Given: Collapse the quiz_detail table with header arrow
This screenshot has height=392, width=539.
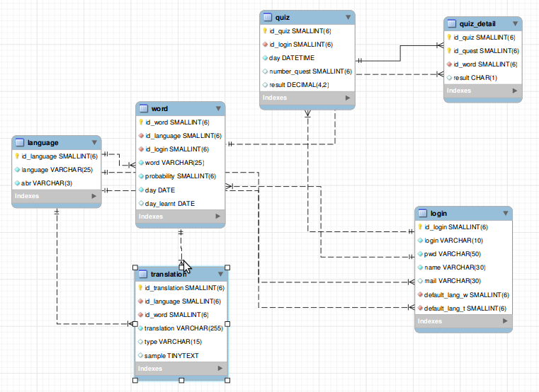Looking at the screenshot, I should (x=515, y=24).
